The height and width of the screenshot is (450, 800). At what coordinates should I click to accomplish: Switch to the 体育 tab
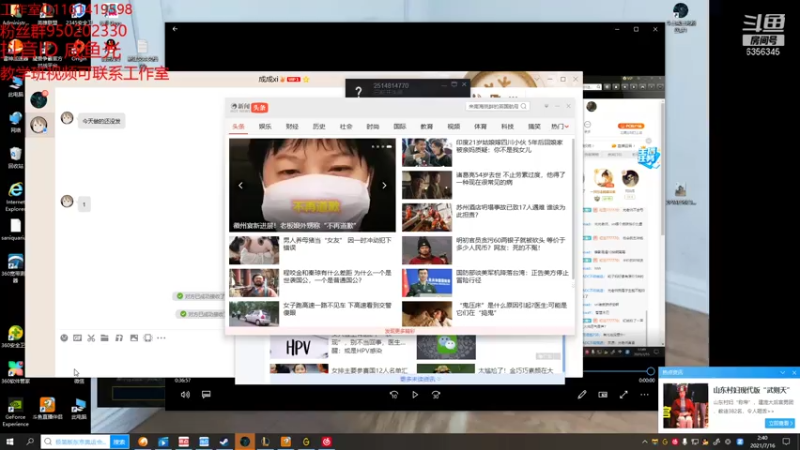tap(480, 127)
